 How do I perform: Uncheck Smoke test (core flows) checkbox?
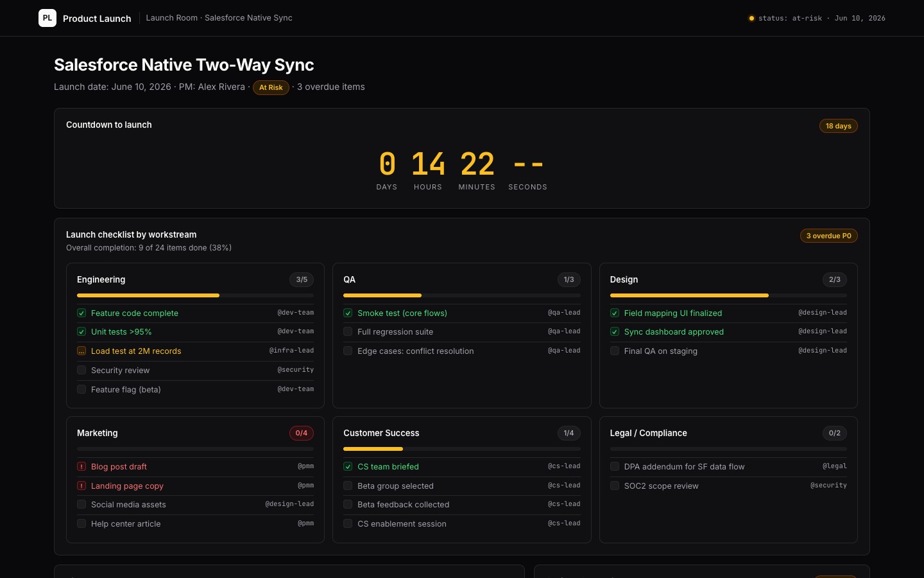(x=348, y=313)
